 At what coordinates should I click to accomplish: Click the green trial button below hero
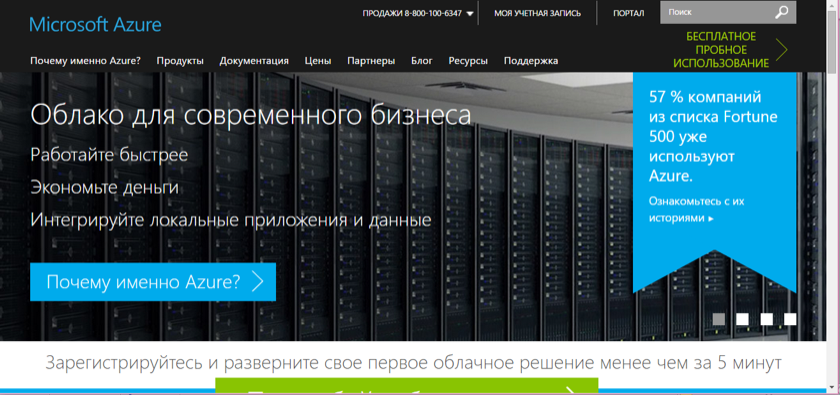[407, 384]
